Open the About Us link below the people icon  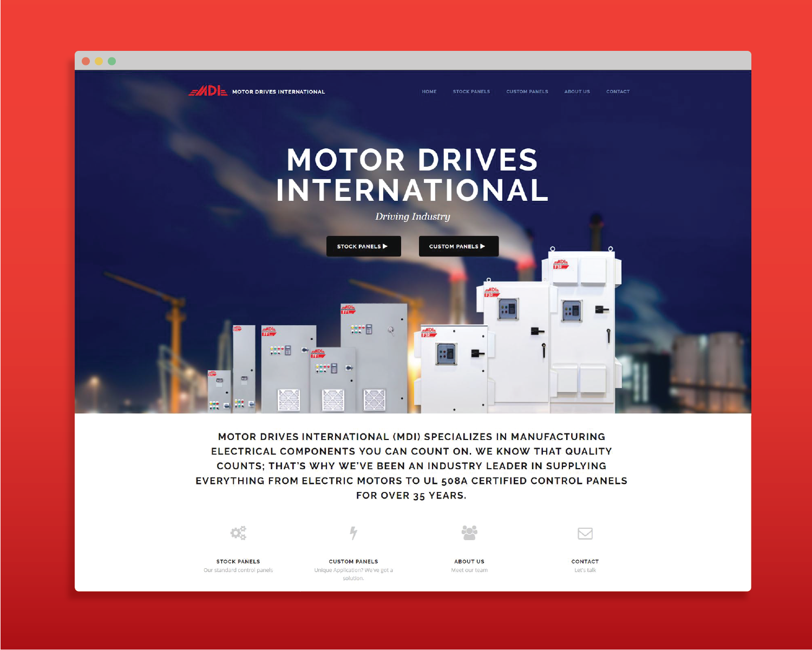[469, 561]
